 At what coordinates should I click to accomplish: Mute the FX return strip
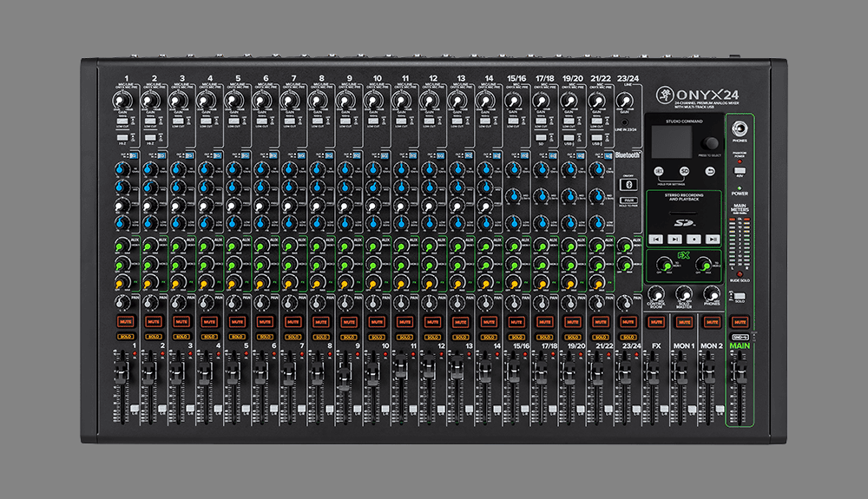click(x=656, y=321)
